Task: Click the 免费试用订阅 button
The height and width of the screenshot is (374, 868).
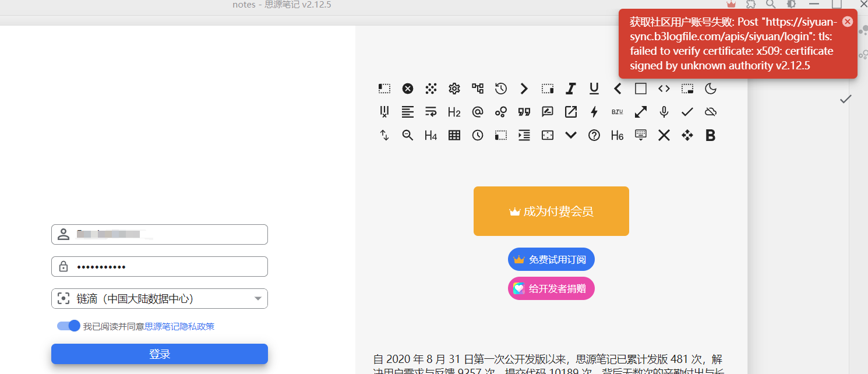Action: click(551, 259)
